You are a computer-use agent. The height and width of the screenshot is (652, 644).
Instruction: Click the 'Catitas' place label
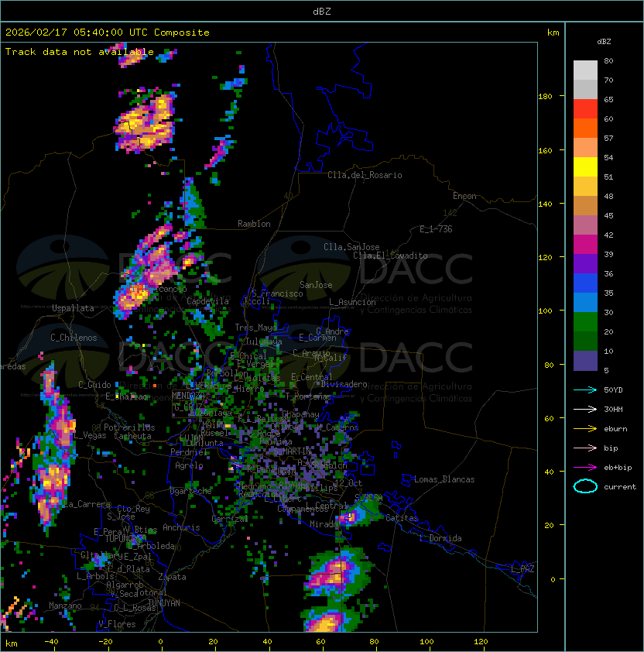[x=402, y=519]
